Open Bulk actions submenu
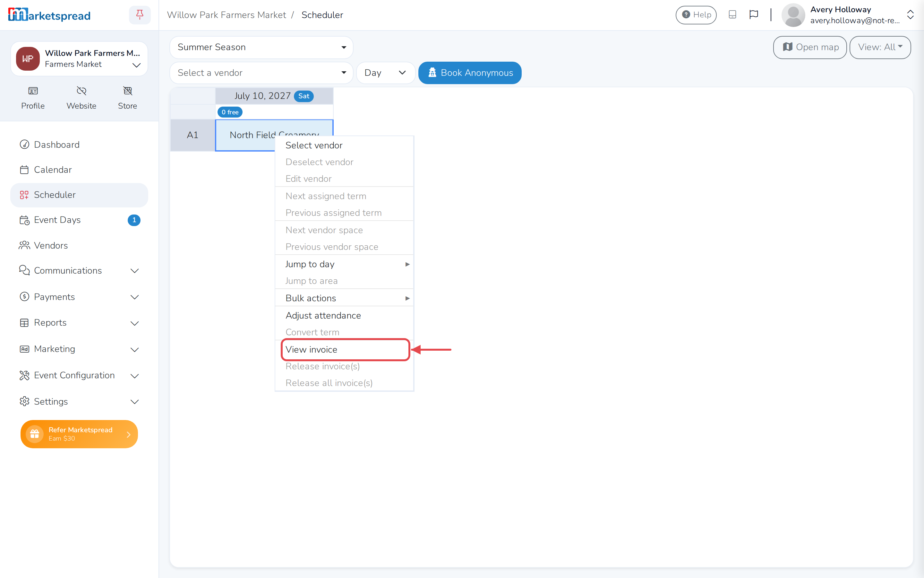The width and height of the screenshot is (924, 578). click(x=344, y=298)
